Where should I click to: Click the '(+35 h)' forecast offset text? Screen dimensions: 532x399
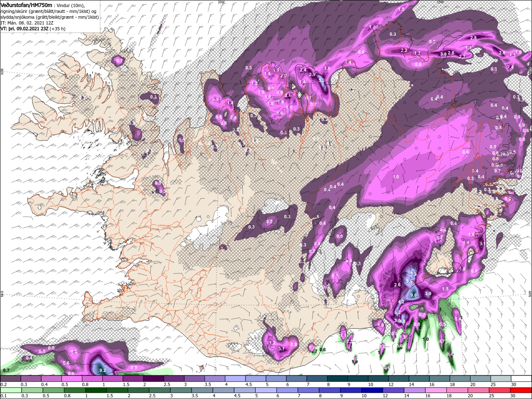pyautogui.click(x=58, y=29)
